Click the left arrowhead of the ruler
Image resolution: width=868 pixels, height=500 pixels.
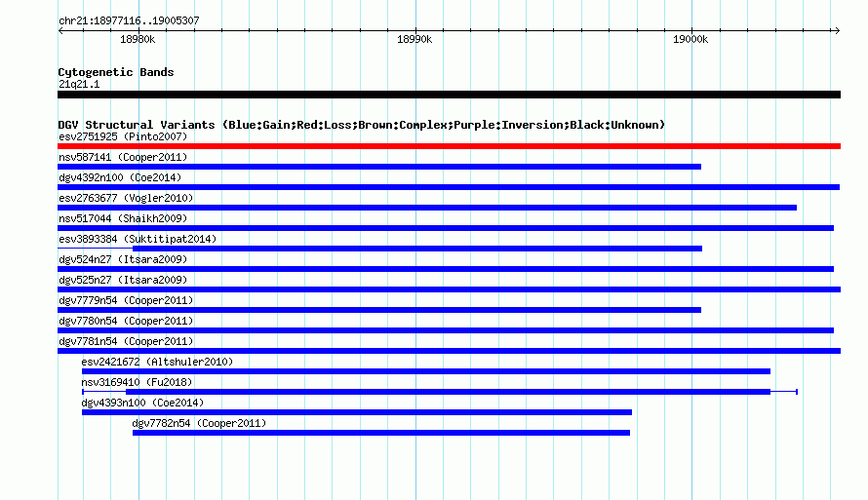point(60,30)
